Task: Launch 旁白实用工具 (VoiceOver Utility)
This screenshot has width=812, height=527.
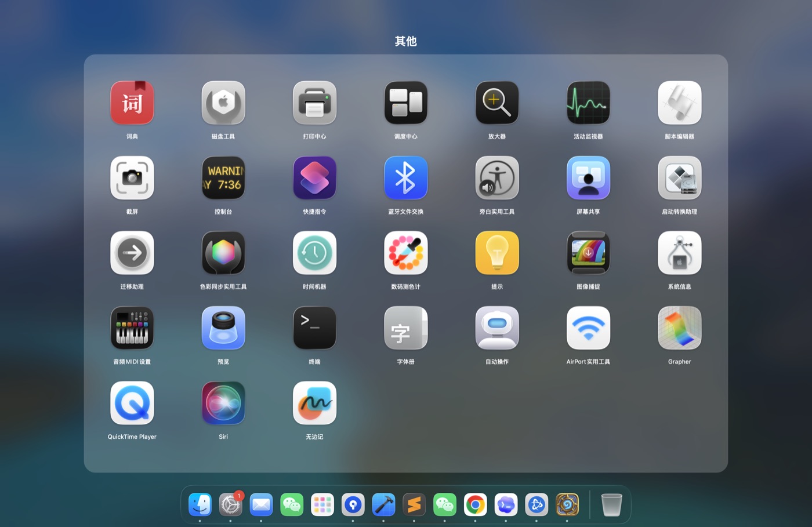Action: point(497,178)
